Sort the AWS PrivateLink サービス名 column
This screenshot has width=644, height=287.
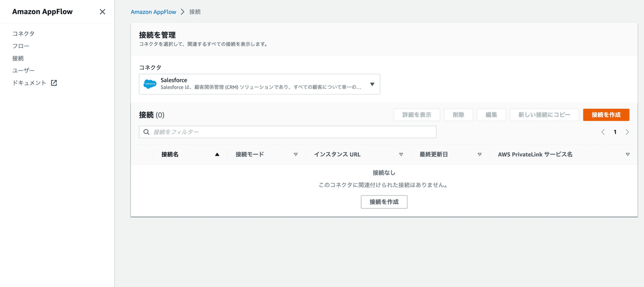(x=627, y=154)
